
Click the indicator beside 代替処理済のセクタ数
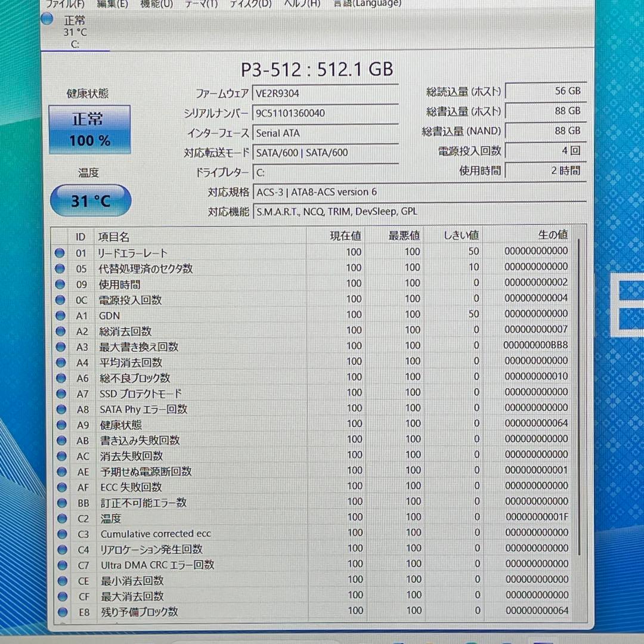tap(60, 268)
